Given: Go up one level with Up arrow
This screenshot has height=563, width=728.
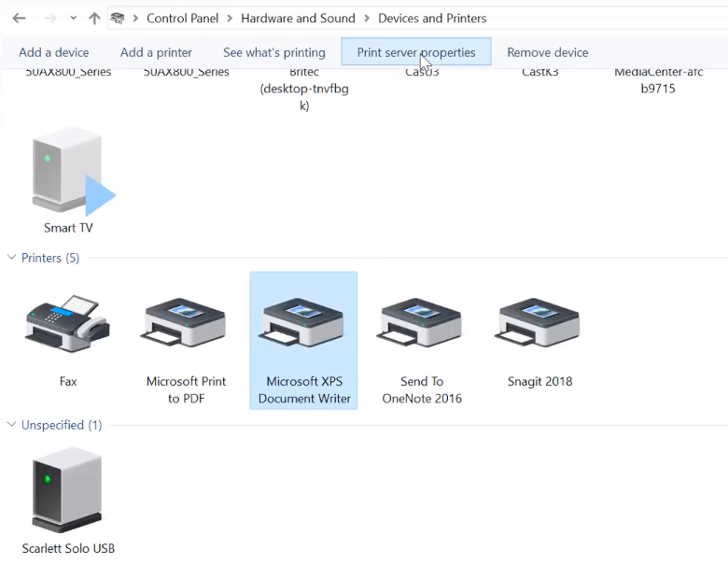Looking at the screenshot, I should (x=94, y=18).
